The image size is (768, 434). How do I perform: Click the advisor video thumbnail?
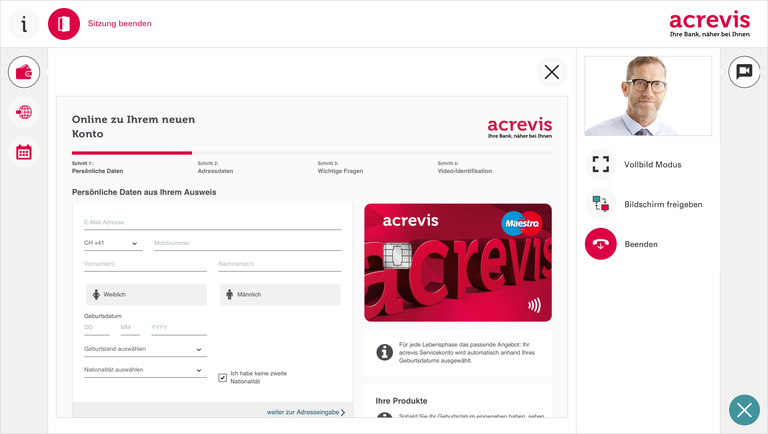coord(648,96)
